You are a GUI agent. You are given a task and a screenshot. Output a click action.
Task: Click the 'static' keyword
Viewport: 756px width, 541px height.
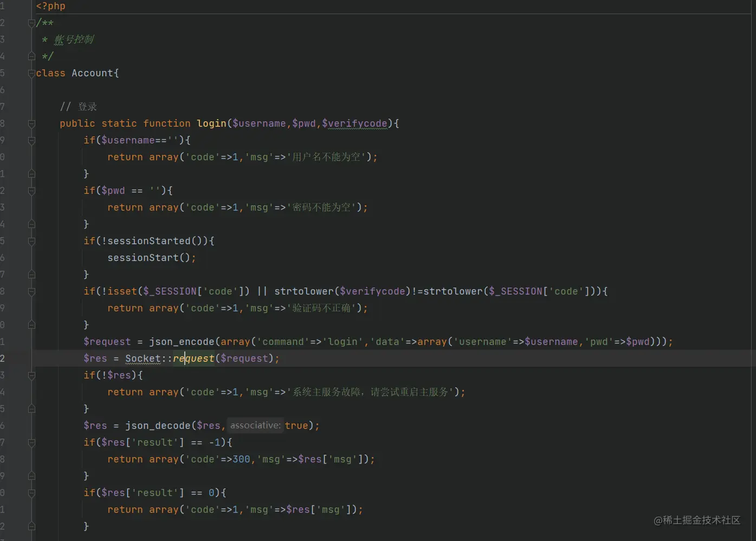[x=119, y=123]
